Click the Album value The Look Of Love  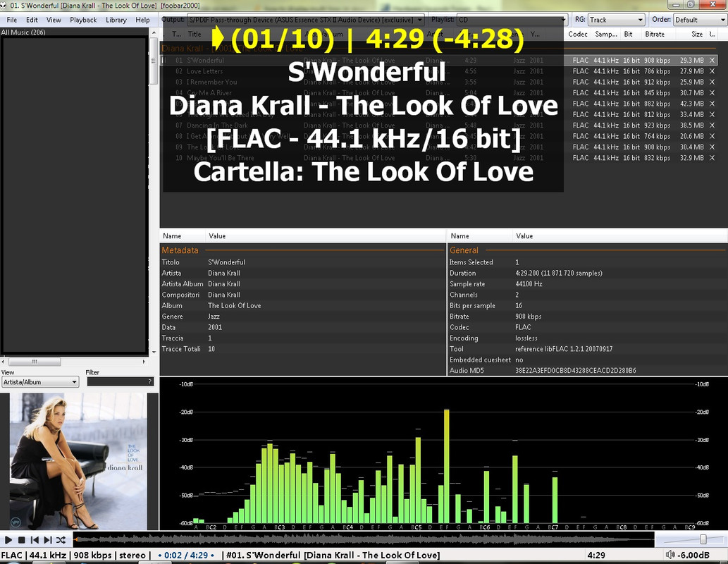235,306
